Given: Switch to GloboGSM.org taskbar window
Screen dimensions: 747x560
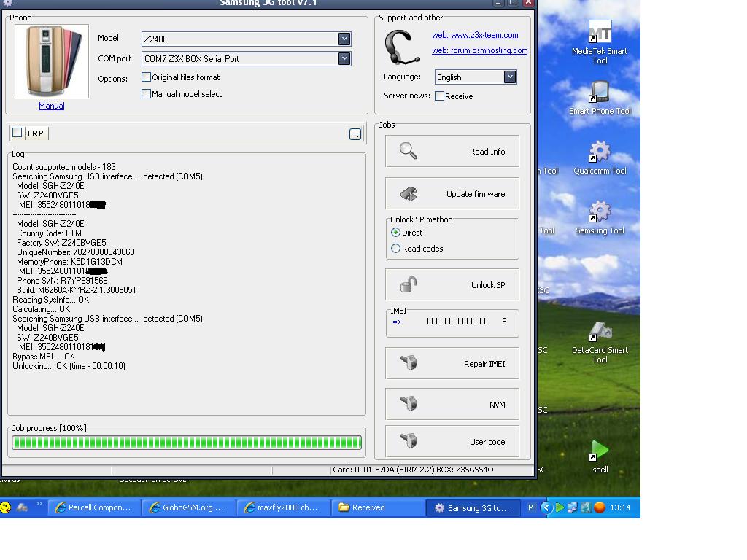Looking at the screenshot, I should [x=188, y=507].
